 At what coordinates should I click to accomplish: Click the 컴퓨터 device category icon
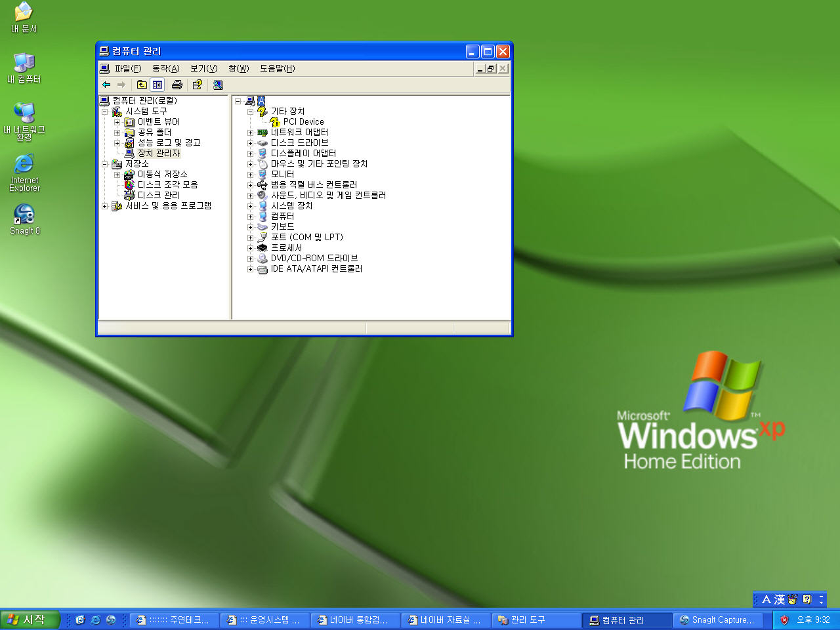click(x=262, y=216)
